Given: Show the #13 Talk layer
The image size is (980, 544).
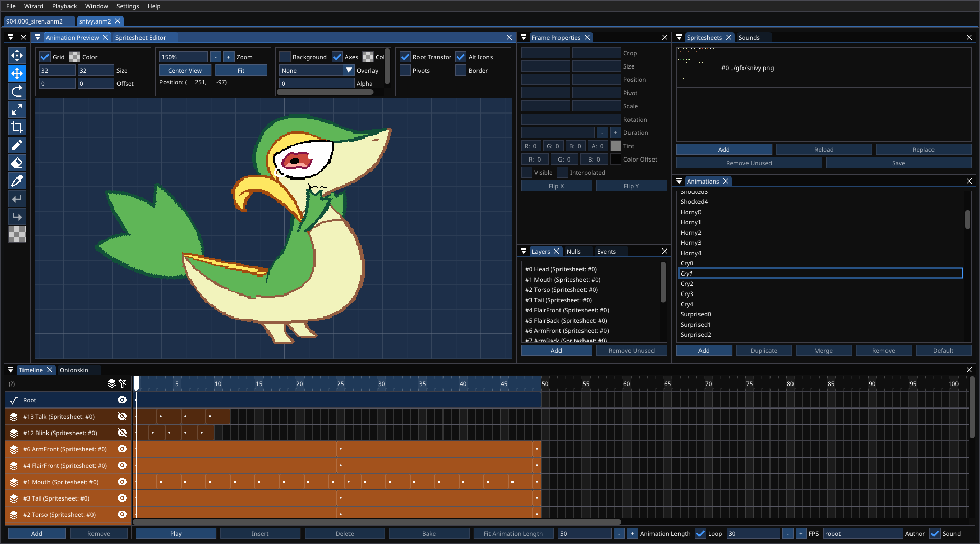Looking at the screenshot, I should point(122,416).
